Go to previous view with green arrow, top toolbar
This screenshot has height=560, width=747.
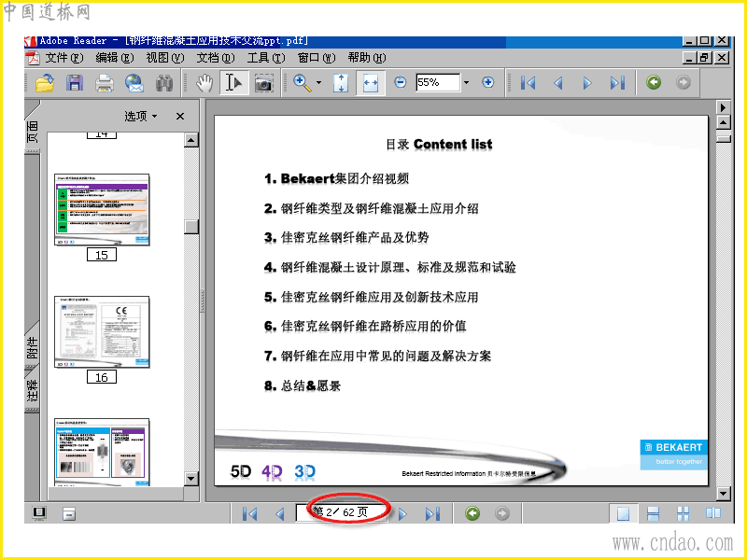tap(654, 82)
